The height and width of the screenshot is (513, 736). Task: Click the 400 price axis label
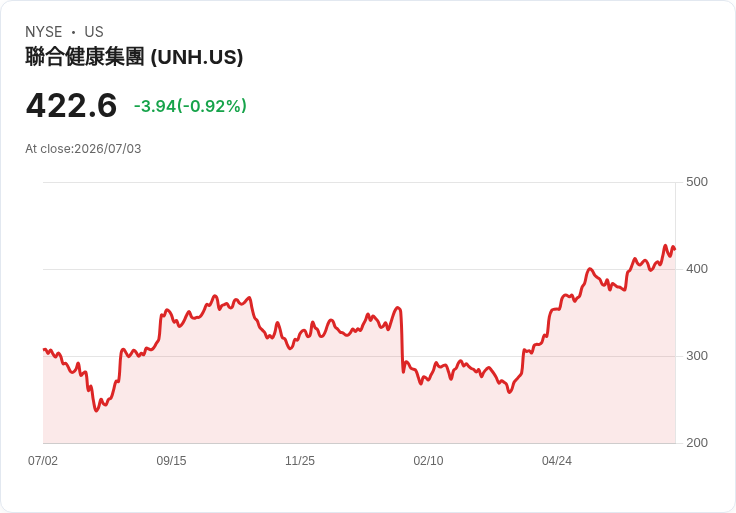697,269
